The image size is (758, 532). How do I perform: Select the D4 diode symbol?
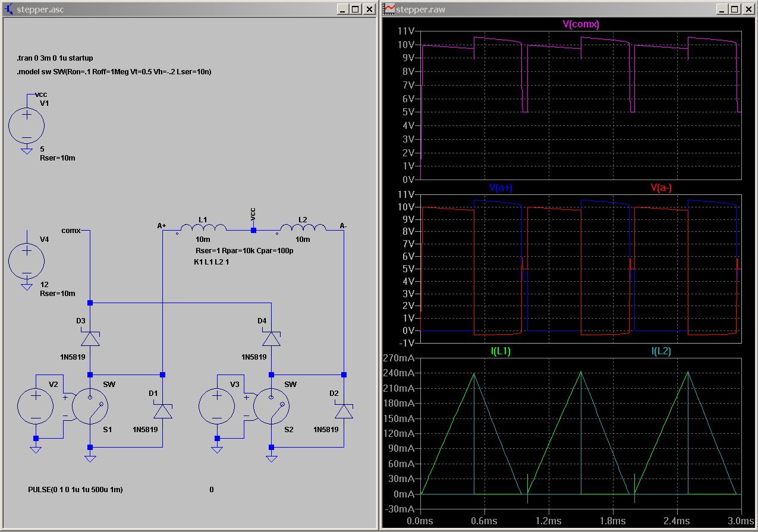coord(271,339)
